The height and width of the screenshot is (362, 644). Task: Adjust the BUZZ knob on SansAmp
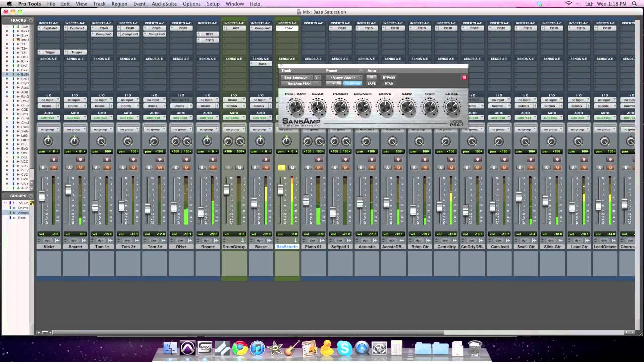pos(317,107)
